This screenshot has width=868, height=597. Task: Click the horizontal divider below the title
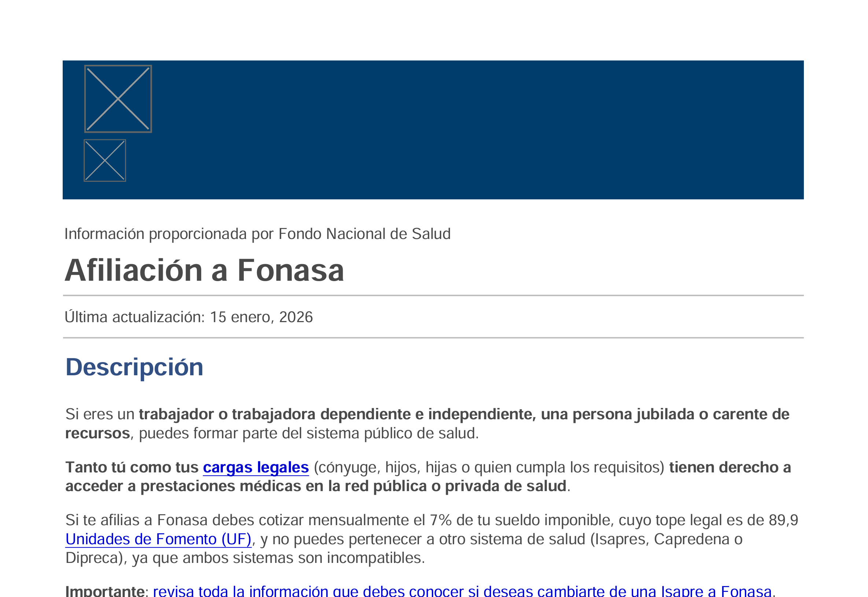[x=433, y=295]
